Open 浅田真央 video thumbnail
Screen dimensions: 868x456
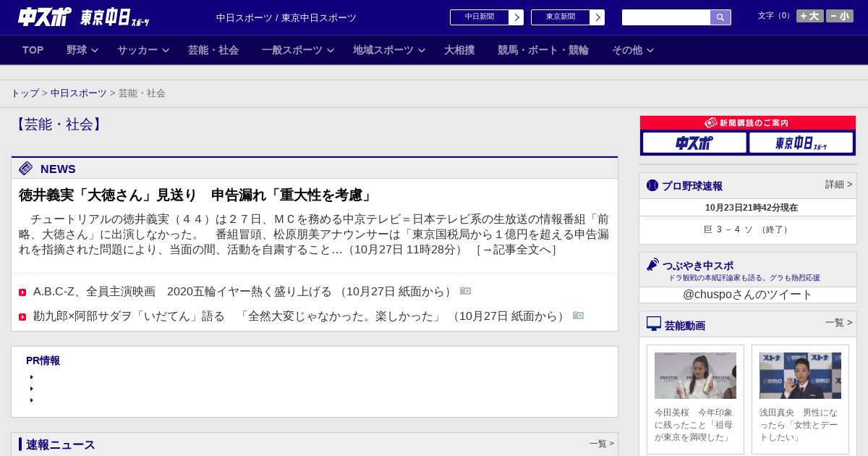click(800, 376)
